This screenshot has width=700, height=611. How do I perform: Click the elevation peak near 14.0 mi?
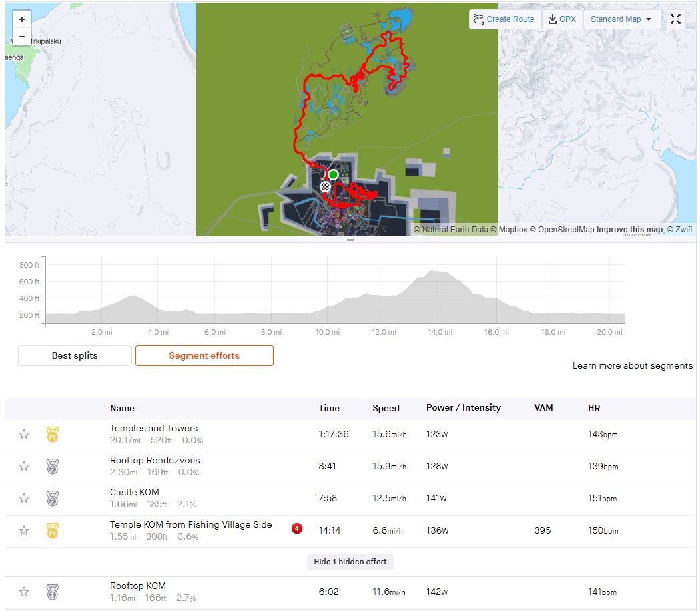[x=433, y=272]
